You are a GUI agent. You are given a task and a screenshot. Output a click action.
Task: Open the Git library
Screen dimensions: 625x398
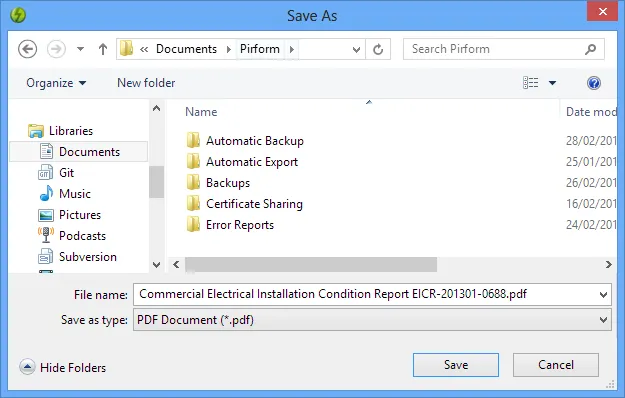66,173
